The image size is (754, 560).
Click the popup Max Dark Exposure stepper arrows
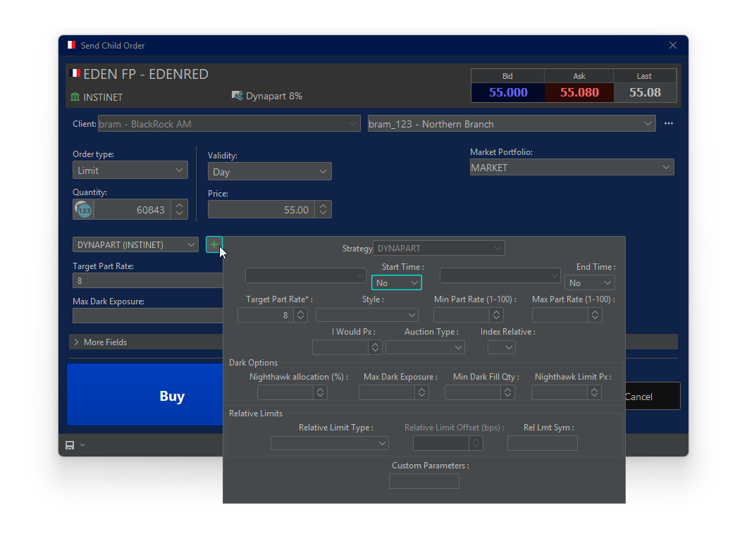pos(421,392)
